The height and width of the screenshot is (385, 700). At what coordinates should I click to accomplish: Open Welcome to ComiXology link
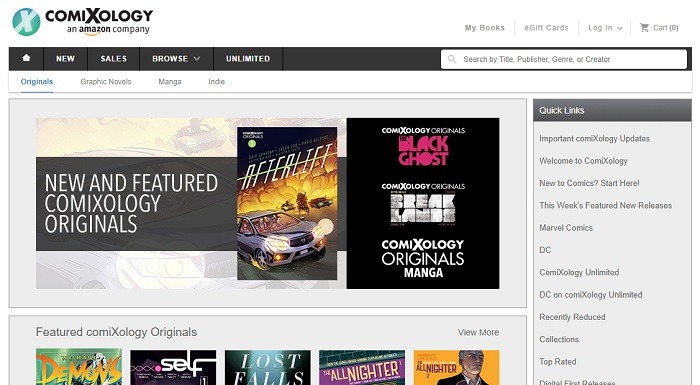[583, 161]
